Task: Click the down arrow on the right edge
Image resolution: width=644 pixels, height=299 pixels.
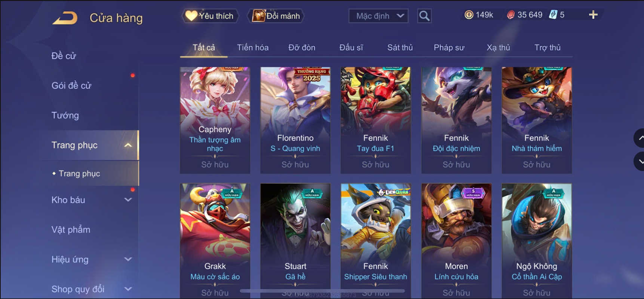Action: click(x=640, y=162)
